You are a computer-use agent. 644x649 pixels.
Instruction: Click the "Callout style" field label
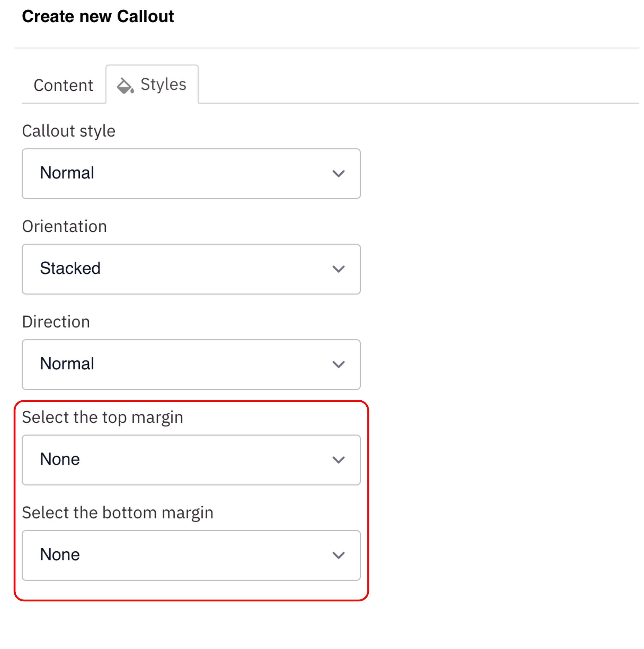(69, 131)
